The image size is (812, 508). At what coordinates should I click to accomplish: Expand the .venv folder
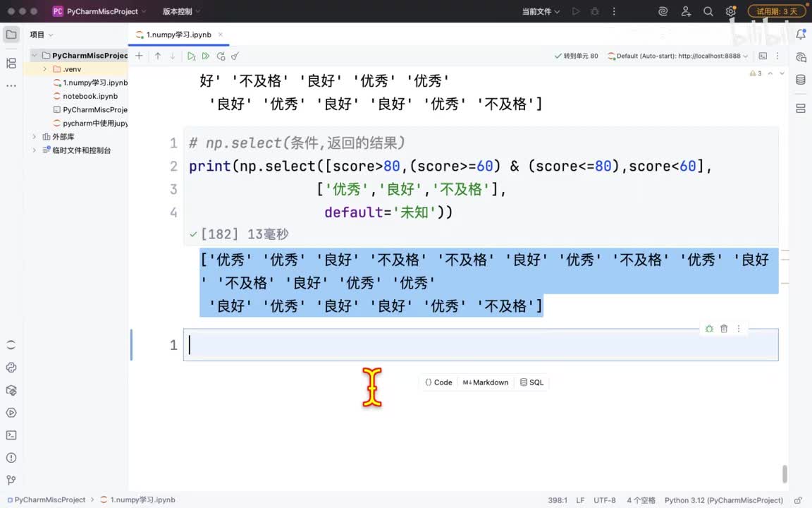point(45,69)
